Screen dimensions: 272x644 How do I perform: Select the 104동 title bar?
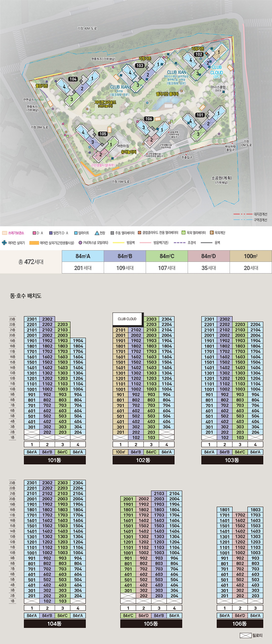point(55,623)
